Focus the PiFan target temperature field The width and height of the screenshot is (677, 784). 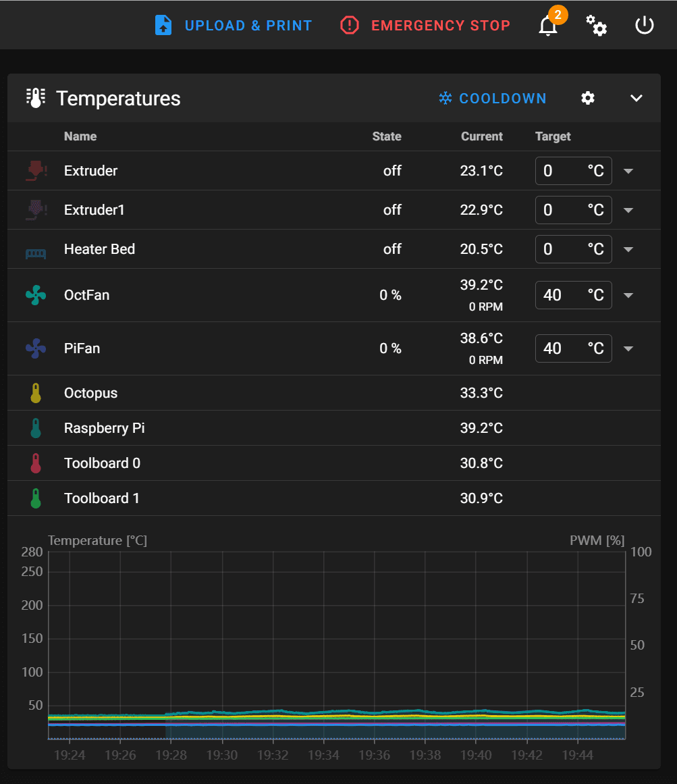[573, 348]
